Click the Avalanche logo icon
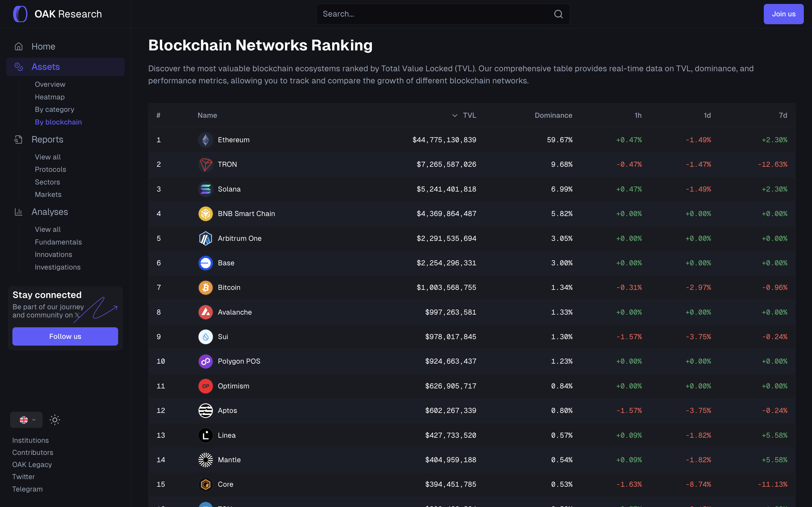 205,312
